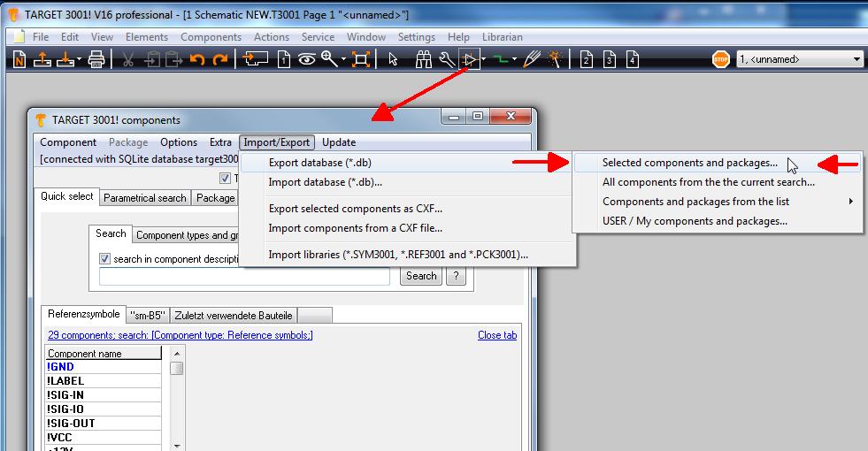Click the orange zoom-to-fit frame icon
The height and width of the screenshot is (451, 868).
[360, 59]
